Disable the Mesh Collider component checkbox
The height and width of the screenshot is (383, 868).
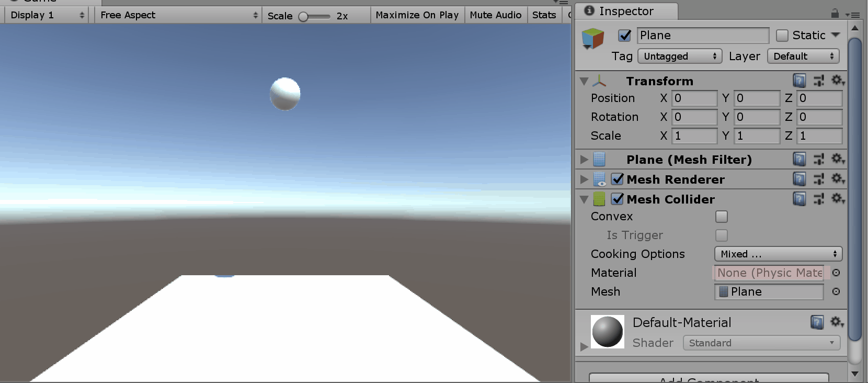(x=618, y=199)
